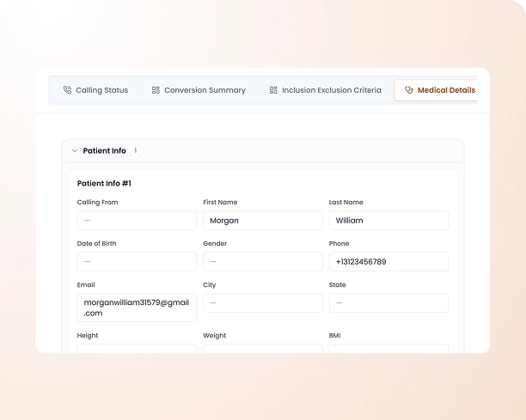
Task: Open the Calling Status tab
Action: pos(95,90)
